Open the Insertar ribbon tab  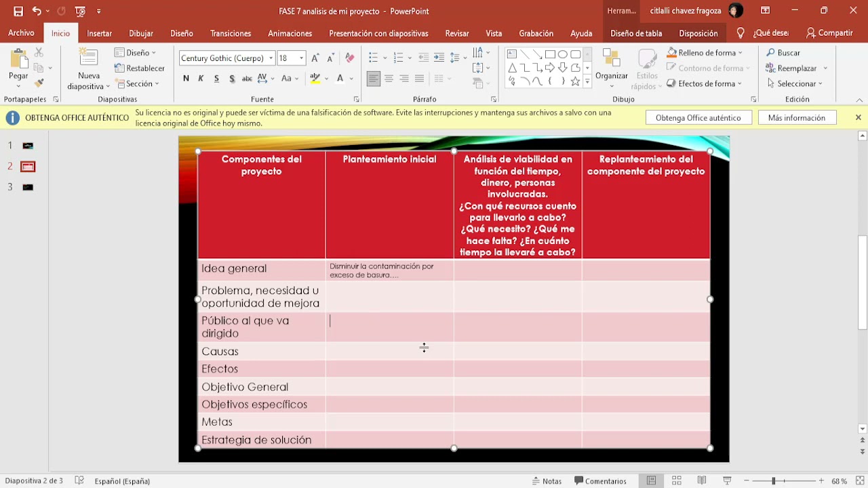(99, 33)
